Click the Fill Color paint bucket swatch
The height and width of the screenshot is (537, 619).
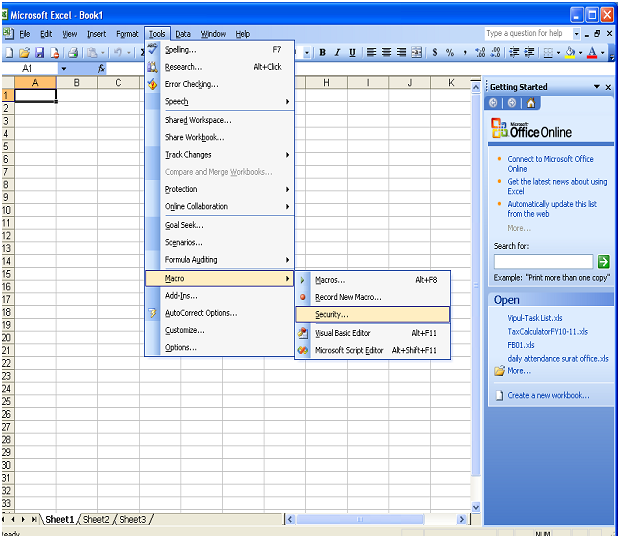pyautogui.click(x=571, y=53)
